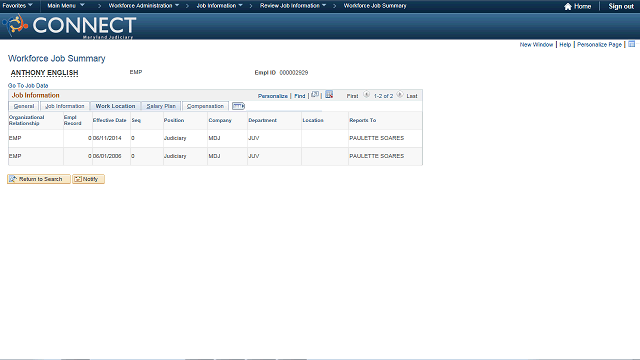Click JUV department in the 06/01/2006 row
Image resolution: width=640 pixels, height=360 pixels.
pos(253,156)
